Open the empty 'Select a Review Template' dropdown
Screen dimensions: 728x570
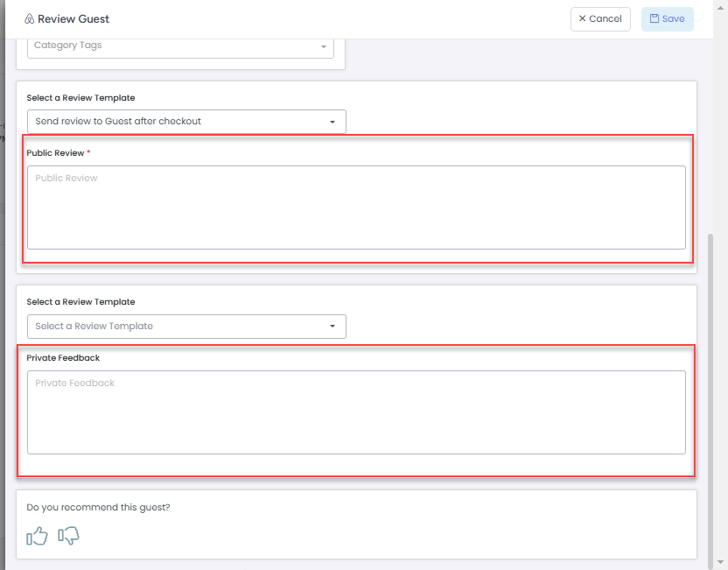(186, 327)
